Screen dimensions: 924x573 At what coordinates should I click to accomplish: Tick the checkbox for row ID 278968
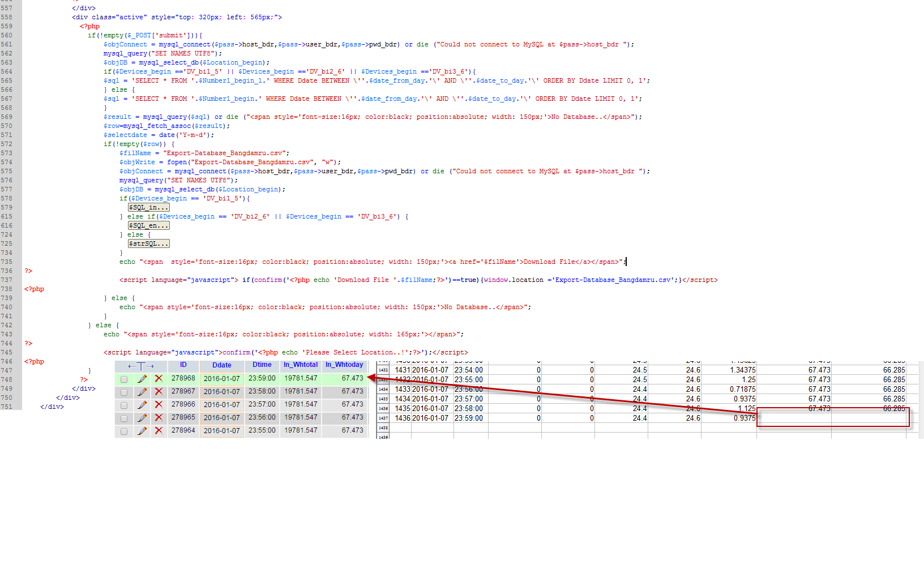[124, 379]
